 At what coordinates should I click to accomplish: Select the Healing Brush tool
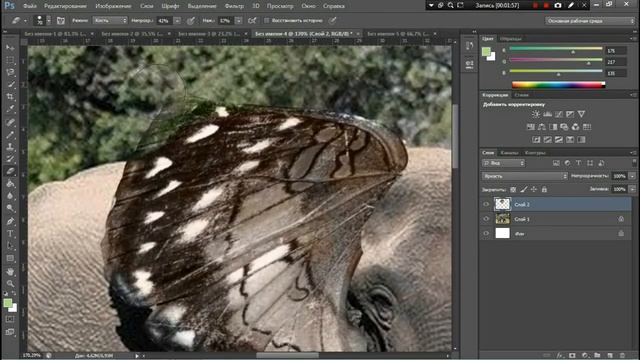click(10, 122)
